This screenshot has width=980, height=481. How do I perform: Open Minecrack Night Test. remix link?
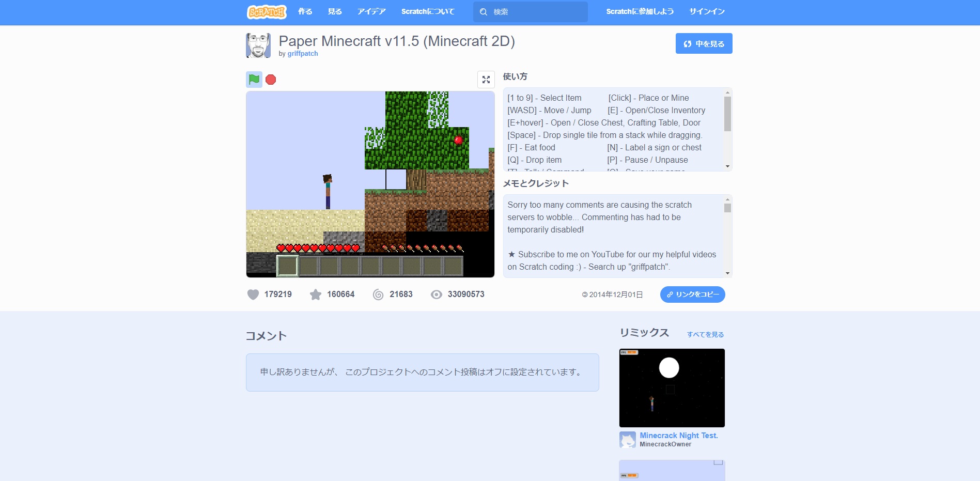(679, 436)
